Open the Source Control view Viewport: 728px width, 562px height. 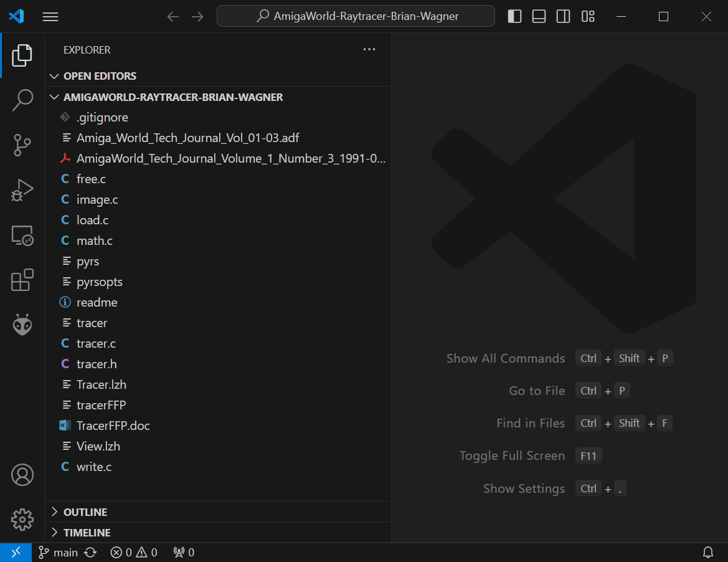pyautogui.click(x=22, y=145)
